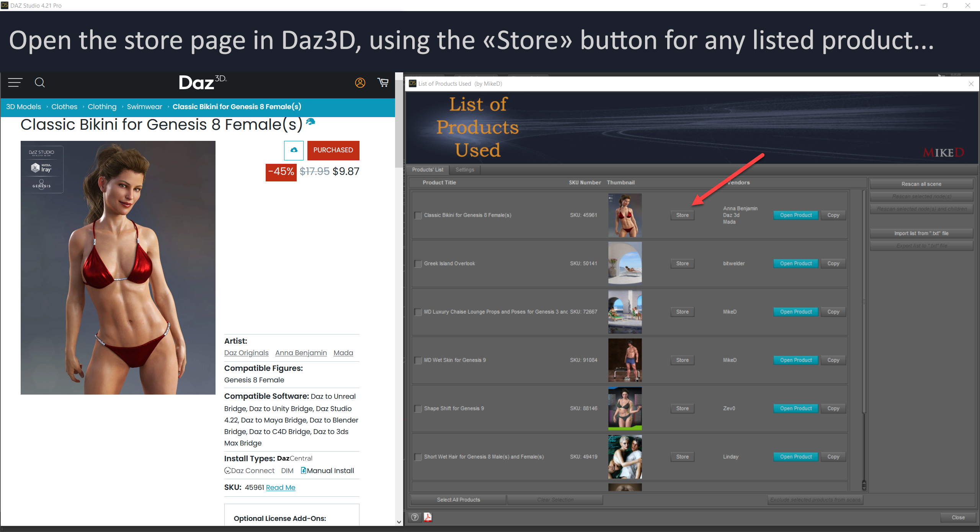980x532 pixels.
Task: Click the Close button in dialog
Action: [958, 517]
